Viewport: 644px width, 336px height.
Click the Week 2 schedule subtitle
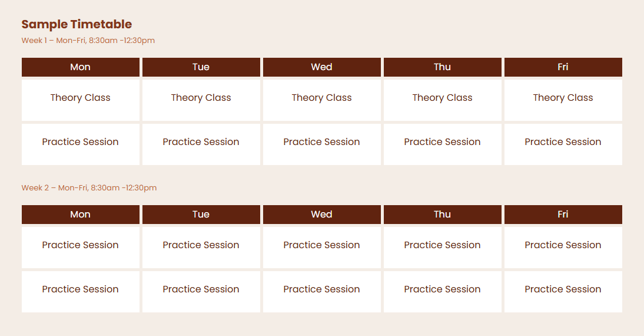[x=89, y=188]
